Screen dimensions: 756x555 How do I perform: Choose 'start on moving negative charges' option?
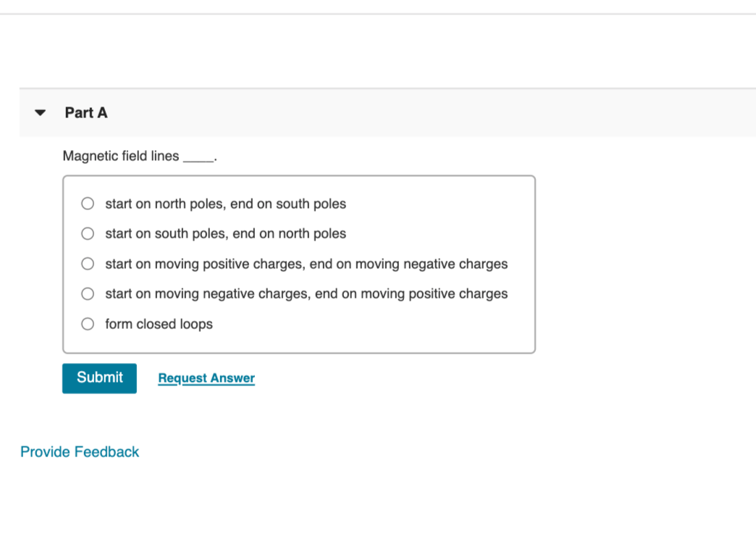pos(88,294)
